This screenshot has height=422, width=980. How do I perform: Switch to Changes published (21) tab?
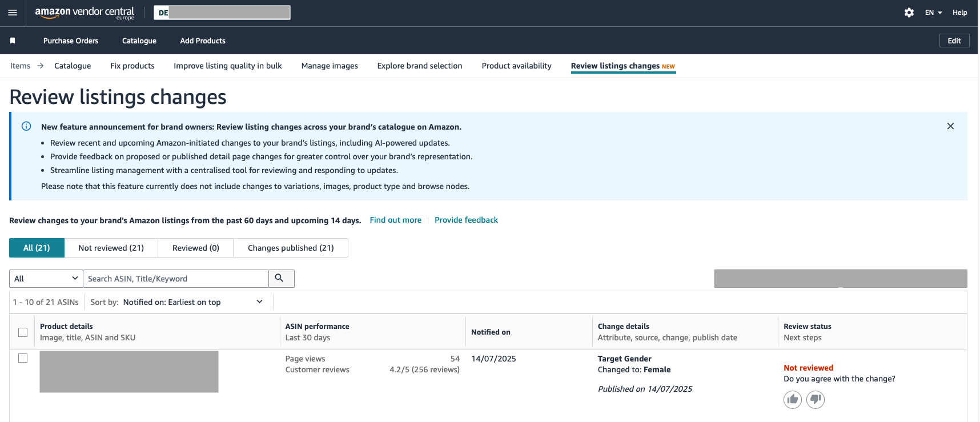(x=291, y=248)
